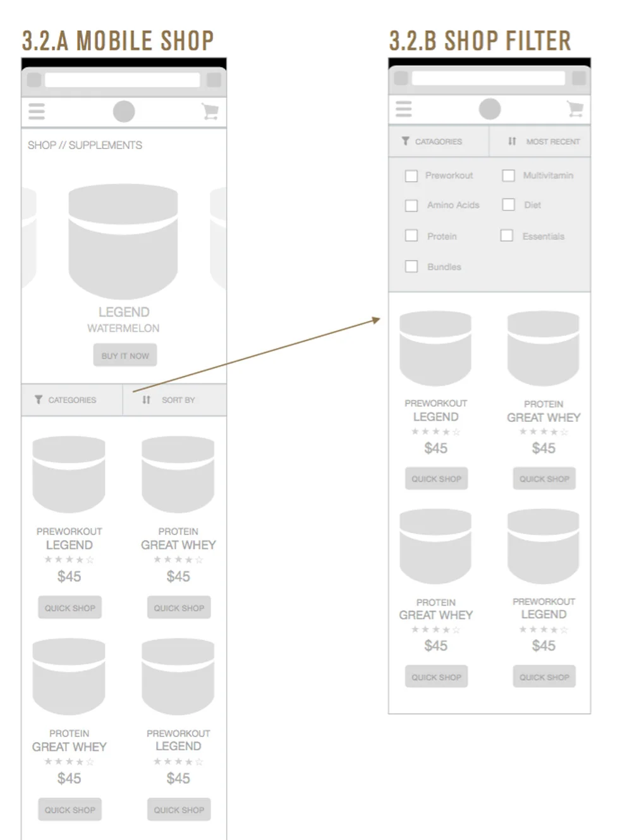This screenshot has width=632, height=840.
Task: Open Protein Great Whey image in Shop Filter top row
Action: tap(544, 348)
